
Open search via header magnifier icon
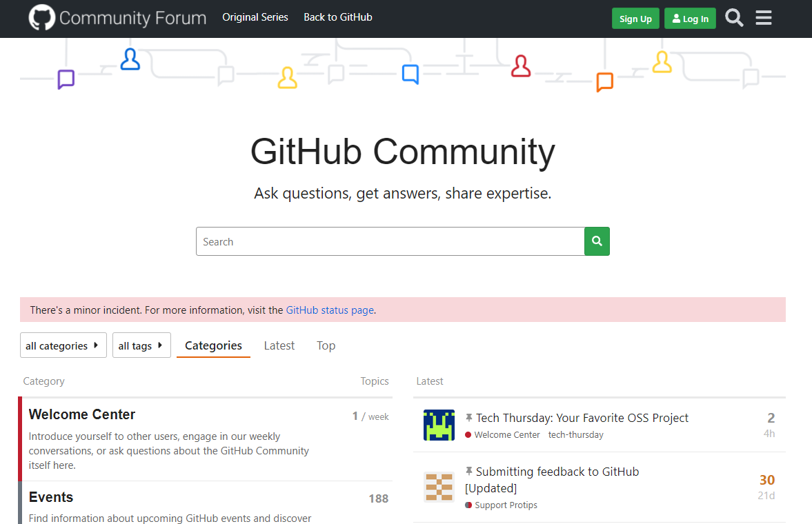pos(734,18)
